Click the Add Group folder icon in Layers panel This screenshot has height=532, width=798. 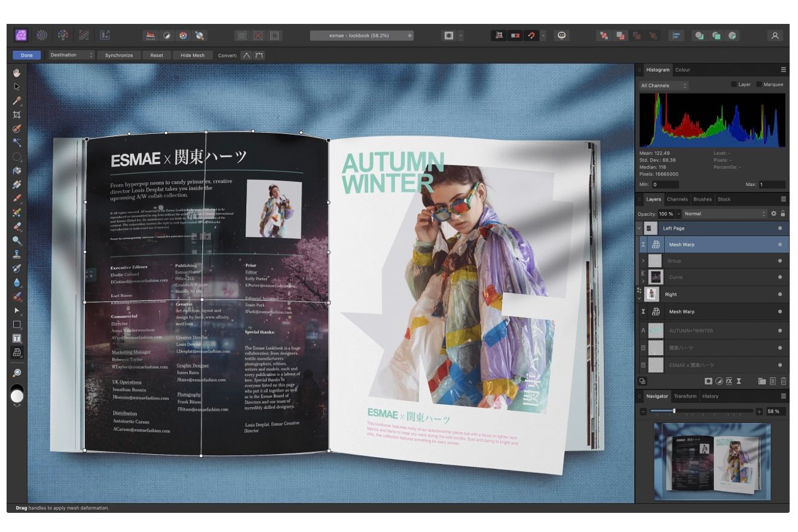pos(762,381)
